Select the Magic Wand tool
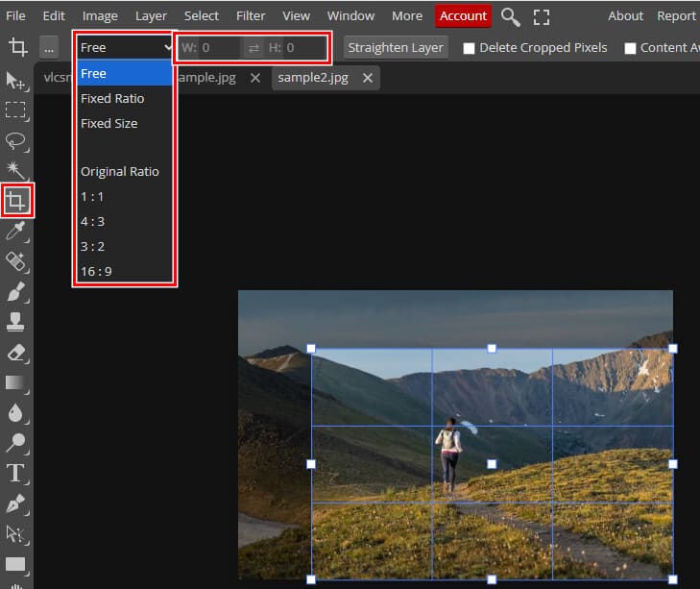This screenshot has width=700, height=589. (16, 171)
